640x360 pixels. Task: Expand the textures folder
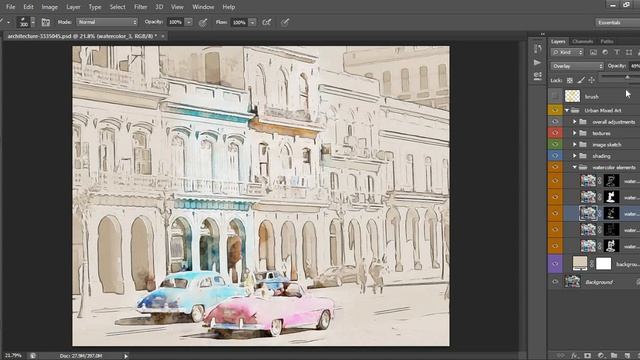(575, 133)
